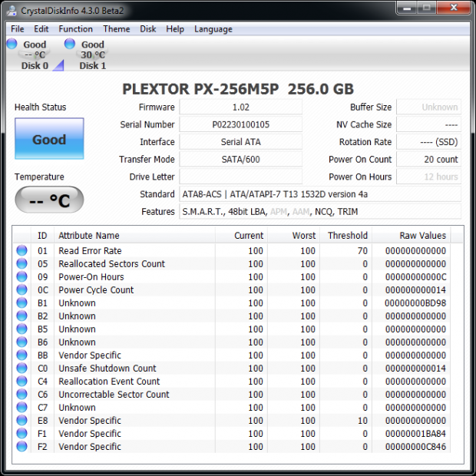Click the CrystalDiskInfo title bar icon

tap(12, 10)
